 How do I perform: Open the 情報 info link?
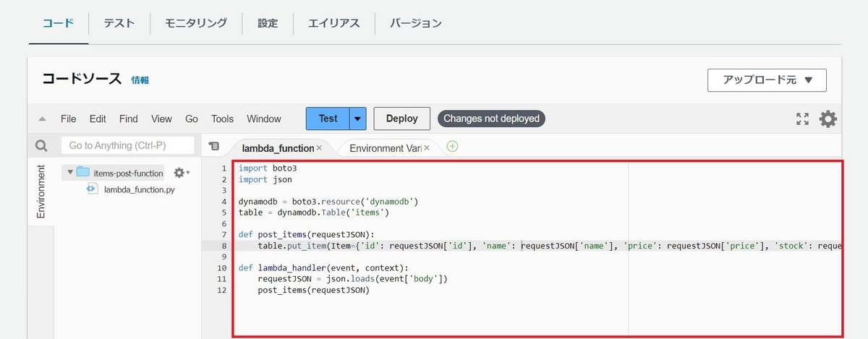(140, 80)
